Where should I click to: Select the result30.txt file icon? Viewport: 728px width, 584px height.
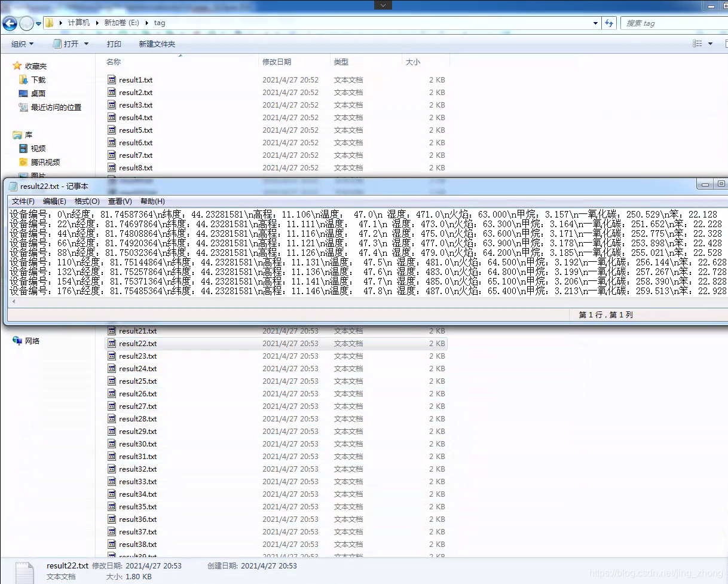(x=112, y=444)
